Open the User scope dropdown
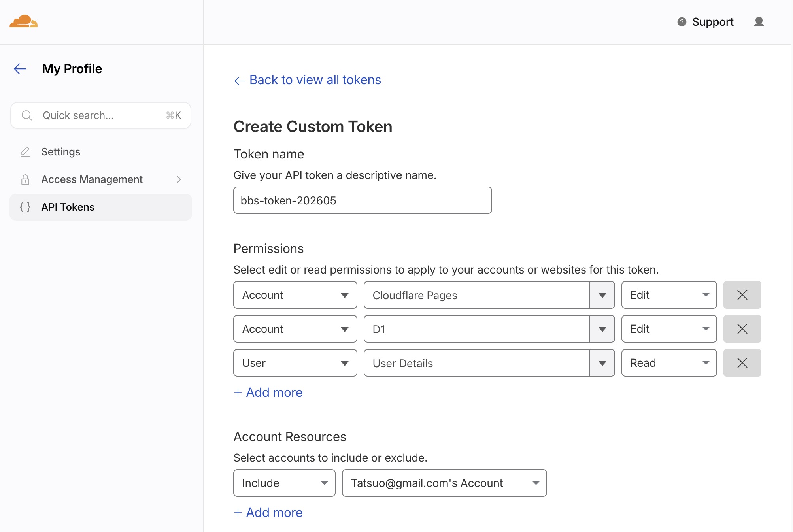793x532 pixels. click(295, 363)
